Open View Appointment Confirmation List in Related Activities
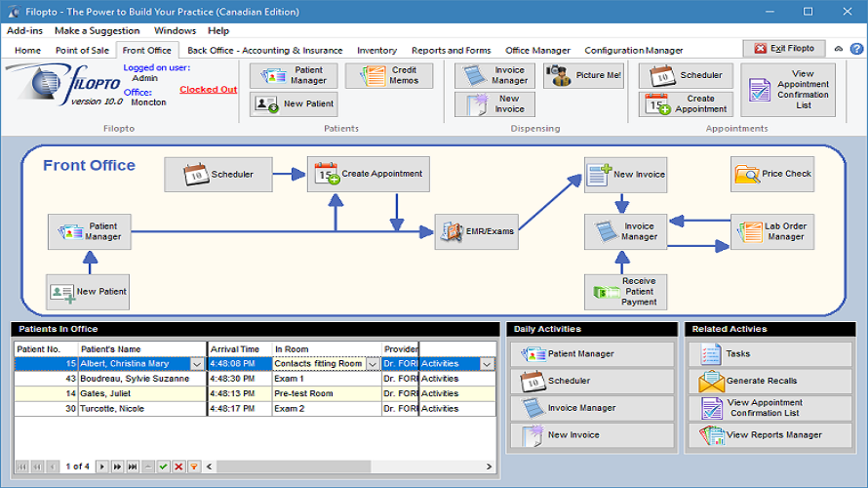This screenshot has width=868, height=488. point(770,408)
